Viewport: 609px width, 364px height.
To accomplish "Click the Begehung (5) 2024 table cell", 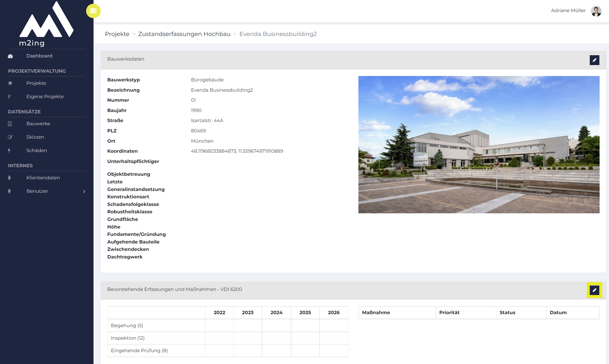I will [276, 325].
